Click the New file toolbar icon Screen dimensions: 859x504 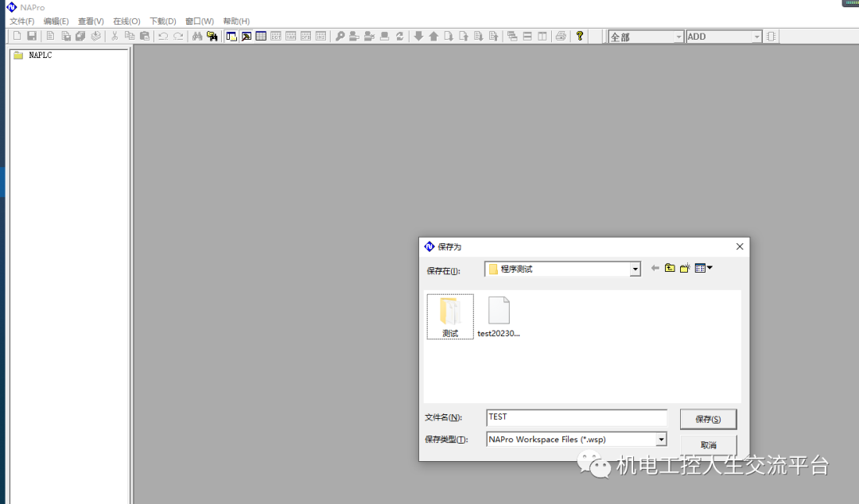(17, 36)
